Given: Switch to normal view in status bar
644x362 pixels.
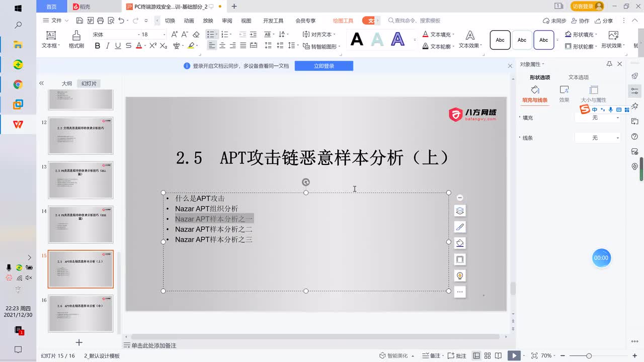Looking at the screenshot, I should (476, 355).
